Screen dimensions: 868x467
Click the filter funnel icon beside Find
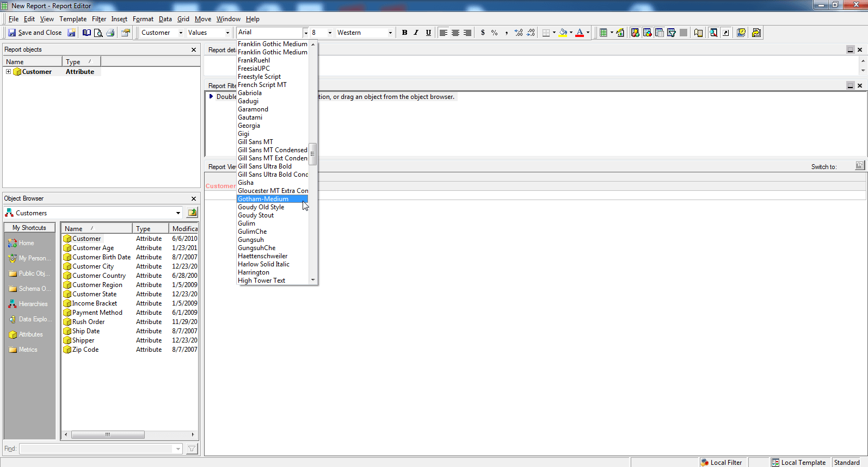(x=192, y=449)
